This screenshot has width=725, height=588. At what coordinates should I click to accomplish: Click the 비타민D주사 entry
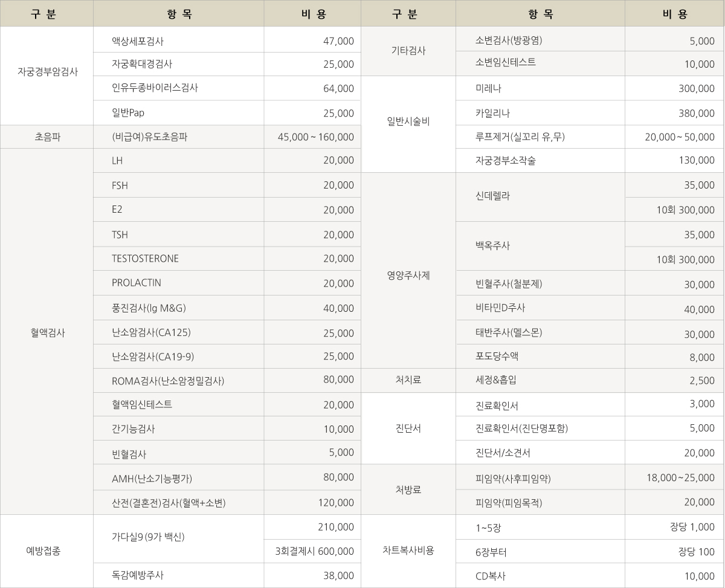[500, 308]
